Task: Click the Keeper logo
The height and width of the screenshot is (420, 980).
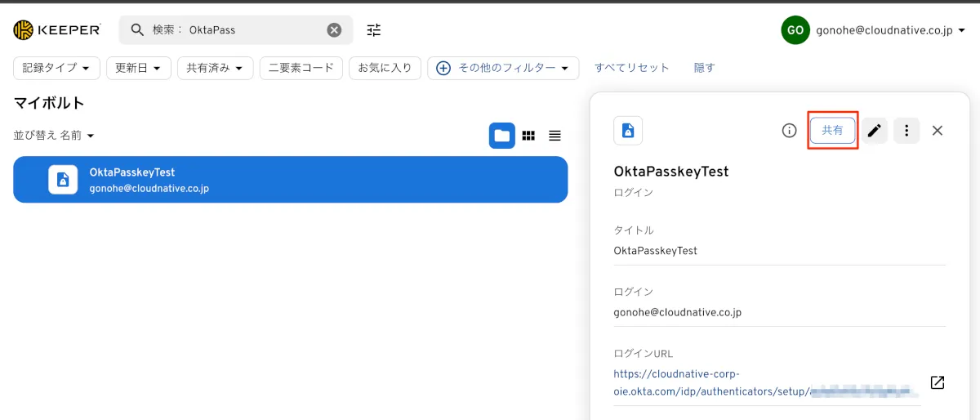Action: click(x=57, y=30)
